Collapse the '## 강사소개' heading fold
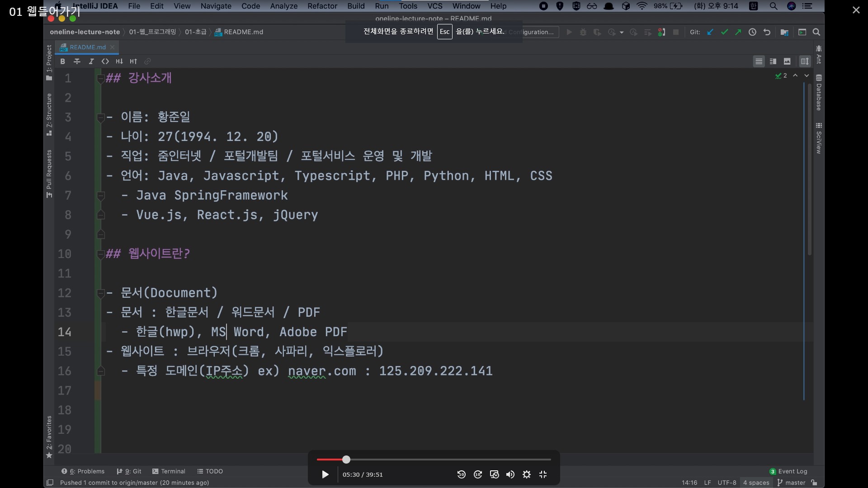Image resolution: width=868 pixels, height=488 pixels. (x=101, y=79)
